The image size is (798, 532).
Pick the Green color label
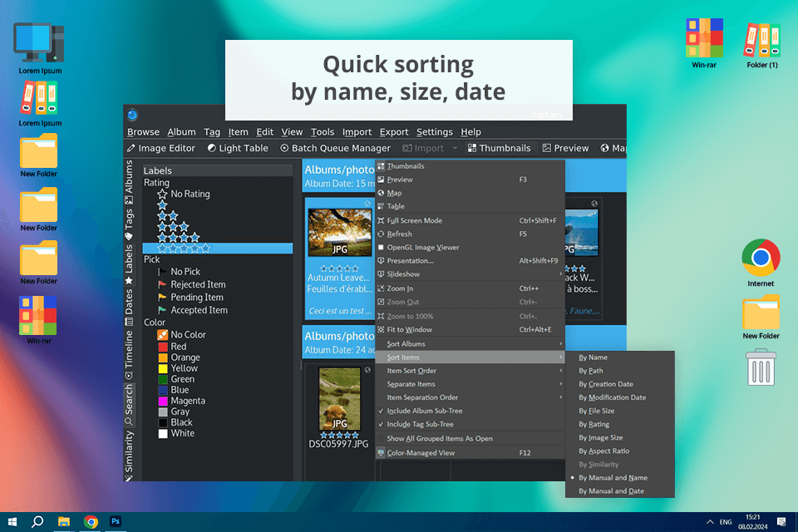tap(176, 379)
